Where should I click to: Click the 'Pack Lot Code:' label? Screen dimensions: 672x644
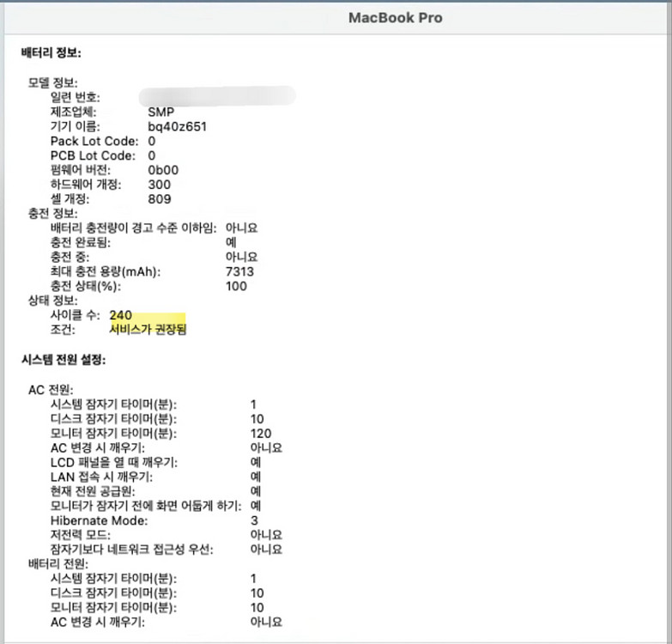click(94, 141)
